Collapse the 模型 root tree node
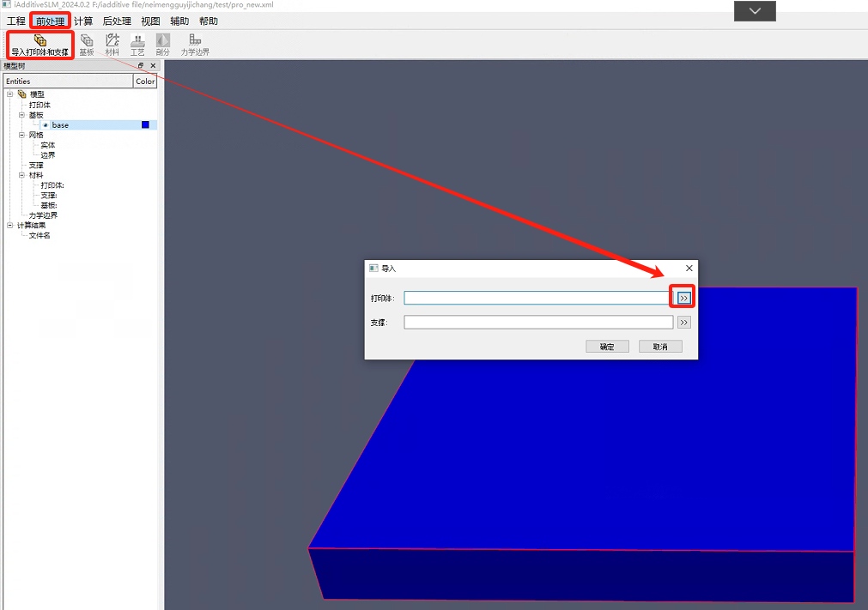Image resolution: width=868 pixels, height=610 pixels. 10,94
